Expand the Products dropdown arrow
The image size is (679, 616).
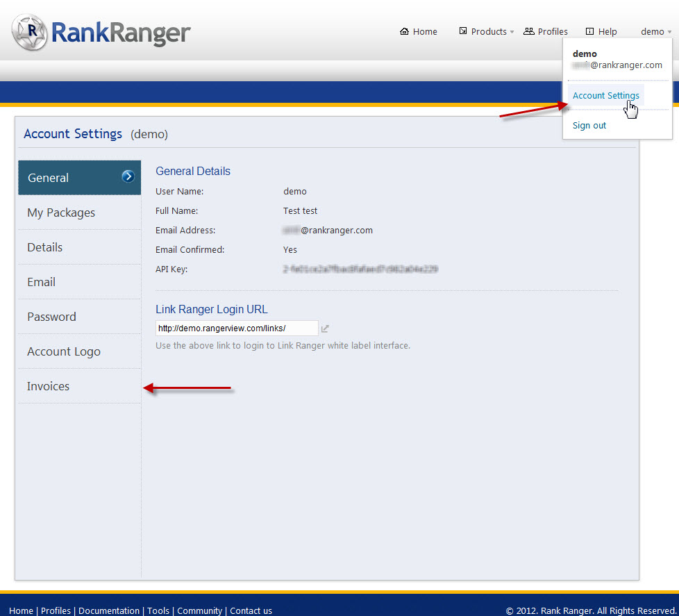512,33
